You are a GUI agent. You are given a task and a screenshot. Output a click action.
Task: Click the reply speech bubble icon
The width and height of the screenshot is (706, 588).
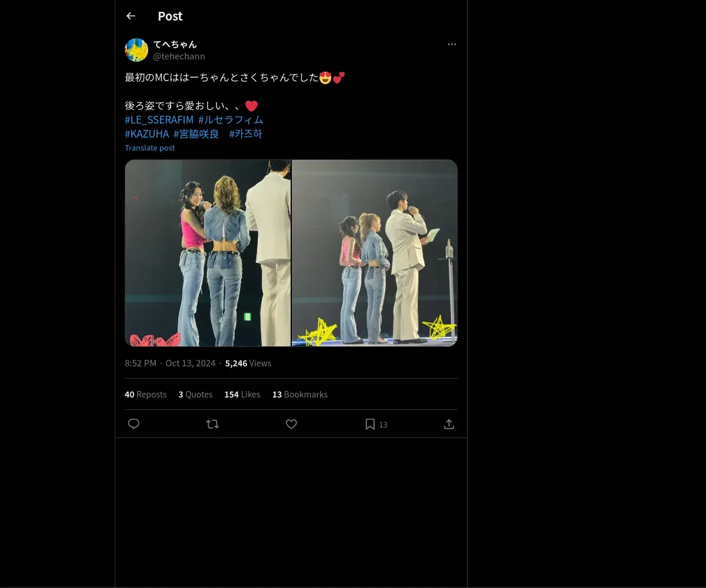pyautogui.click(x=134, y=424)
